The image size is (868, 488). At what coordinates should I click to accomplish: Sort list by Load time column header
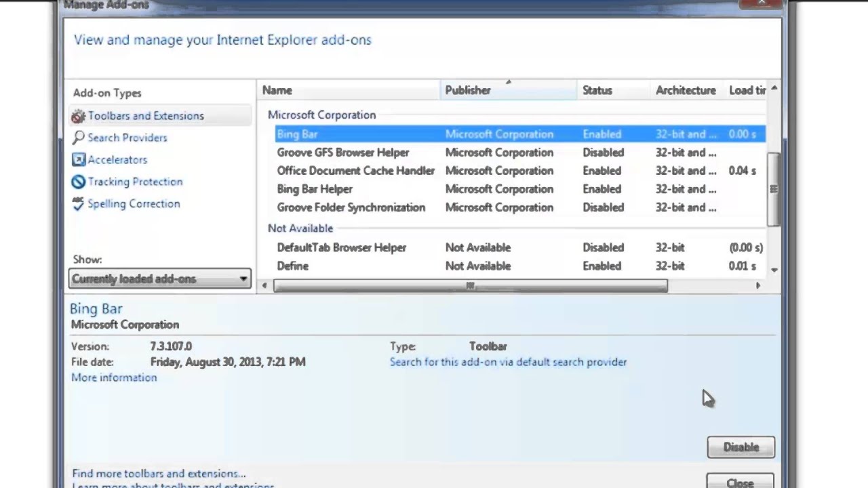[x=747, y=90]
